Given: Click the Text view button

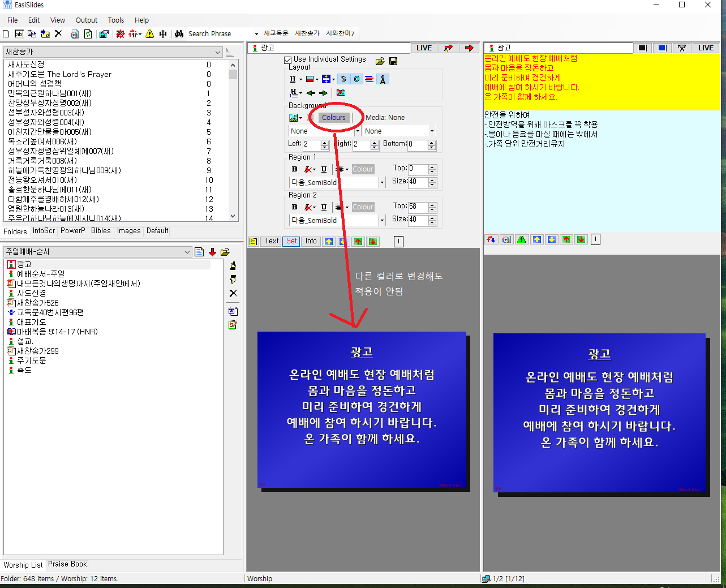Looking at the screenshot, I should tap(272, 242).
